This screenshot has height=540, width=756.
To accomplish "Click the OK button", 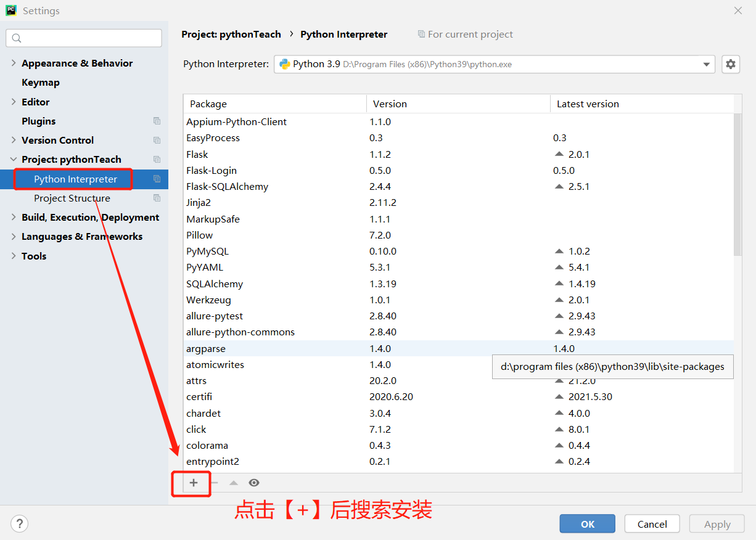I will pyautogui.click(x=588, y=524).
